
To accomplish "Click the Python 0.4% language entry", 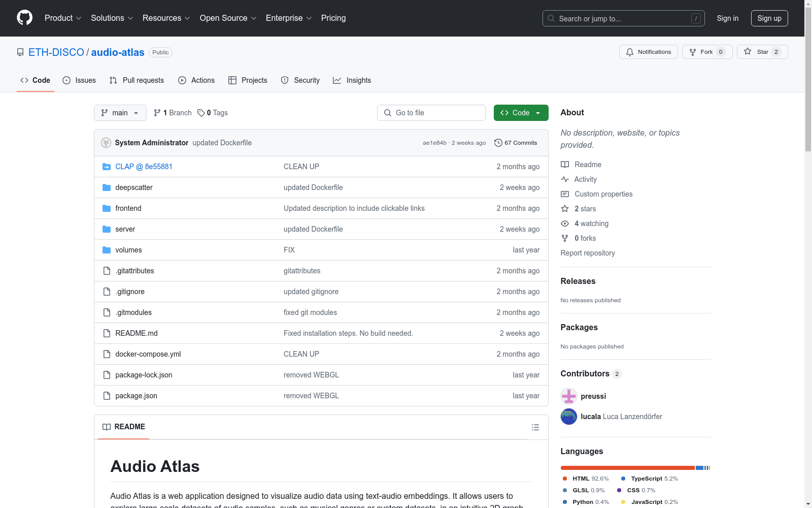I will tap(586, 502).
